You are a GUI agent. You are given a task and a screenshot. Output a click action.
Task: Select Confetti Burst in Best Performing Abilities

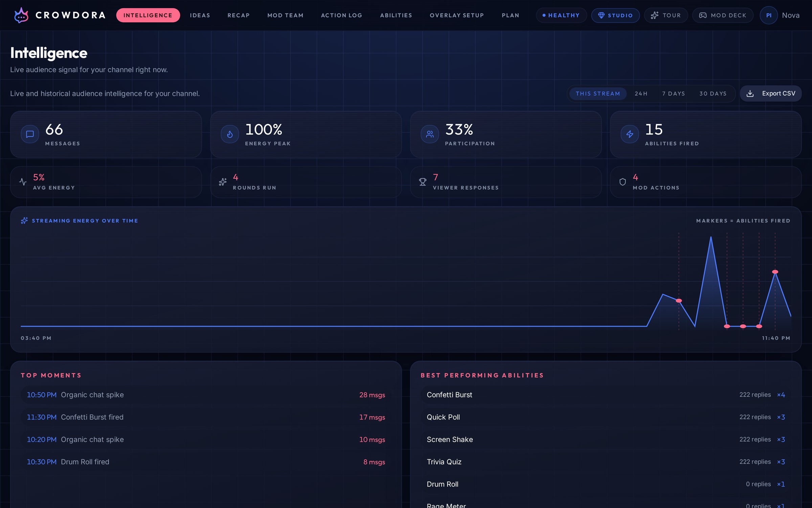point(606,395)
